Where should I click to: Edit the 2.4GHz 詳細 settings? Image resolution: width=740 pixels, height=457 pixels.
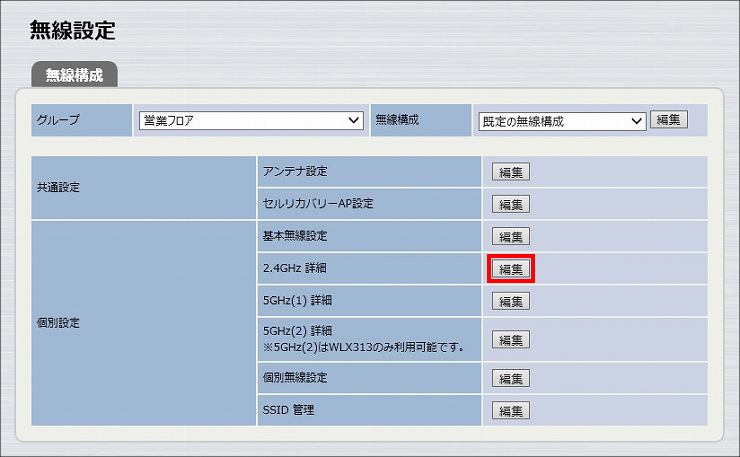tap(511, 269)
